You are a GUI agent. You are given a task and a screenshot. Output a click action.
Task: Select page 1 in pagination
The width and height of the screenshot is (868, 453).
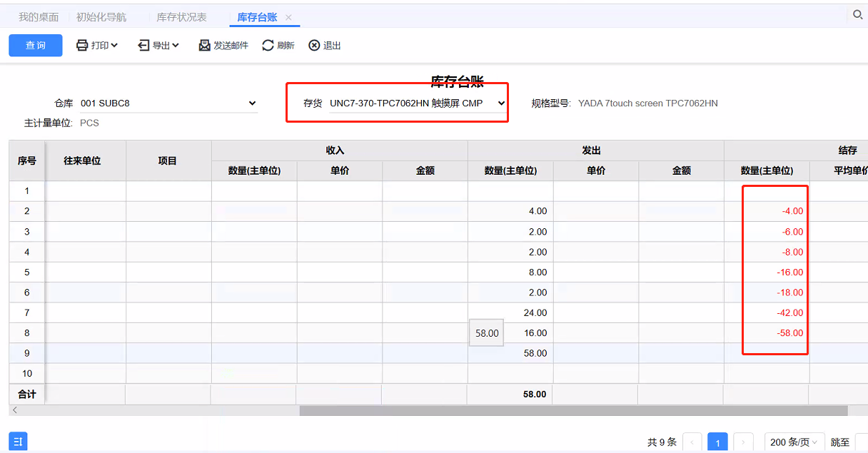718,442
